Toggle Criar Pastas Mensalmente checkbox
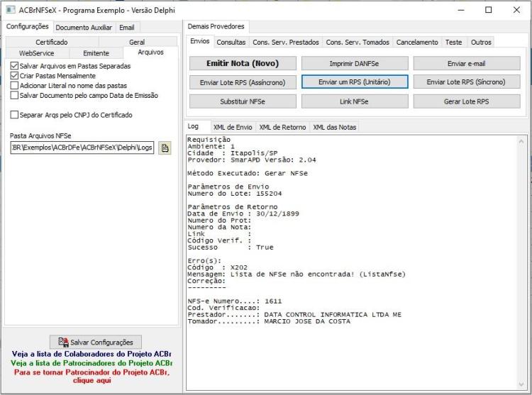This screenshot has width=532, height=395. point(14,76)
